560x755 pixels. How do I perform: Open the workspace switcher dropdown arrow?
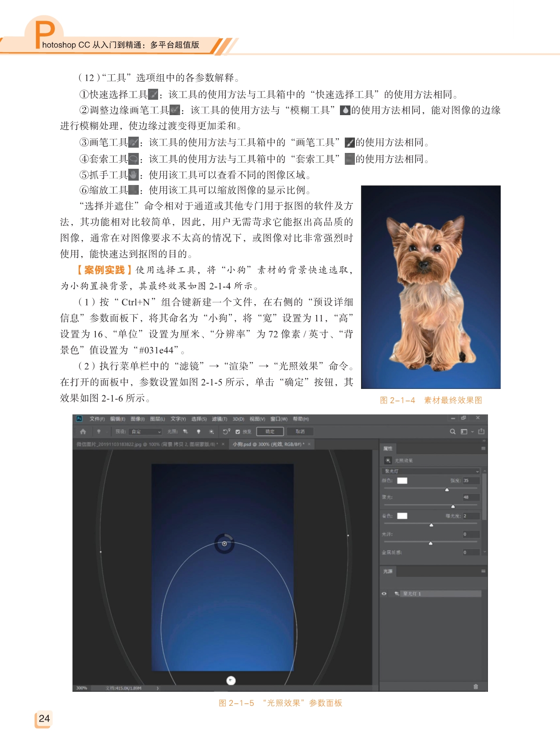pyautogui.click(x=473, y=432)
